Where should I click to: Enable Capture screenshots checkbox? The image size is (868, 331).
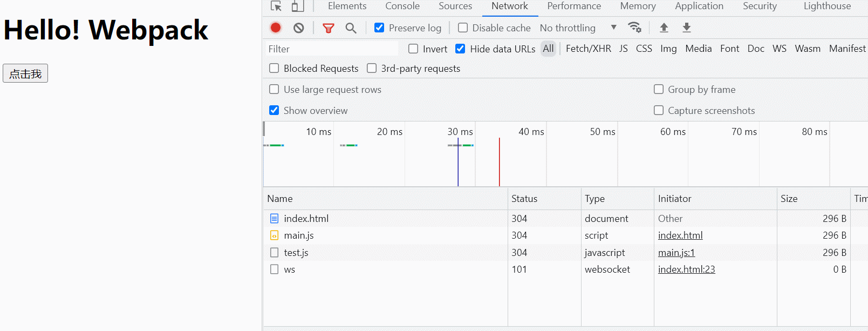659,110
